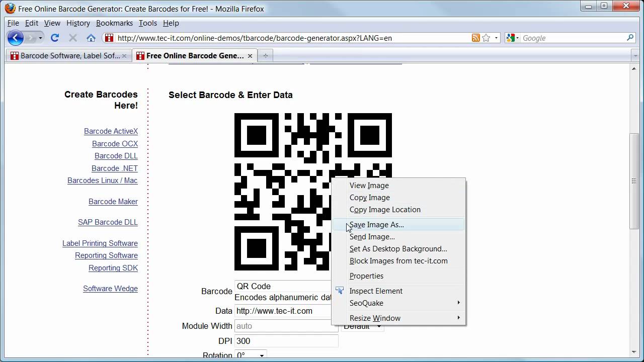Click the RSS feed icon in address bar
This screenshot has height=362, width=644.
click(x=475, y=38)
